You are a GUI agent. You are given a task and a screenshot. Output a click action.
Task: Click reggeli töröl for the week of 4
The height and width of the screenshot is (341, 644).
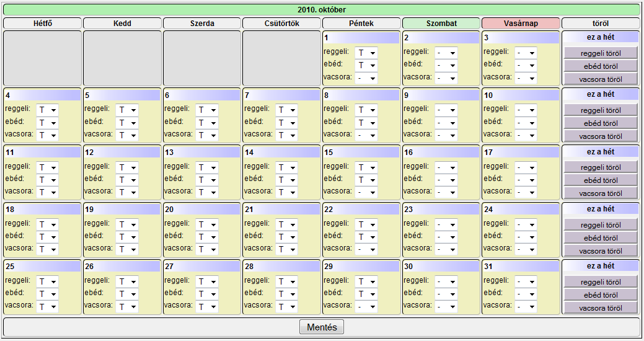(601, 110)
